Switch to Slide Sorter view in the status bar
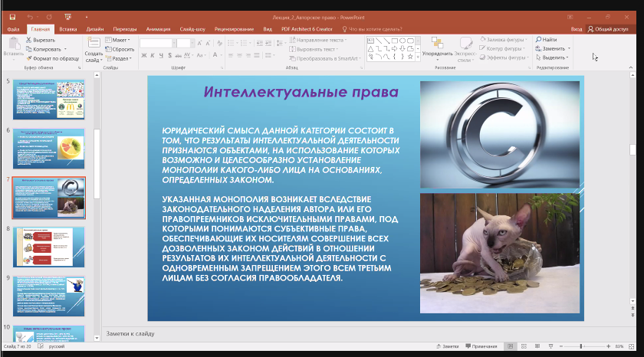 click(x=524, y=346)
